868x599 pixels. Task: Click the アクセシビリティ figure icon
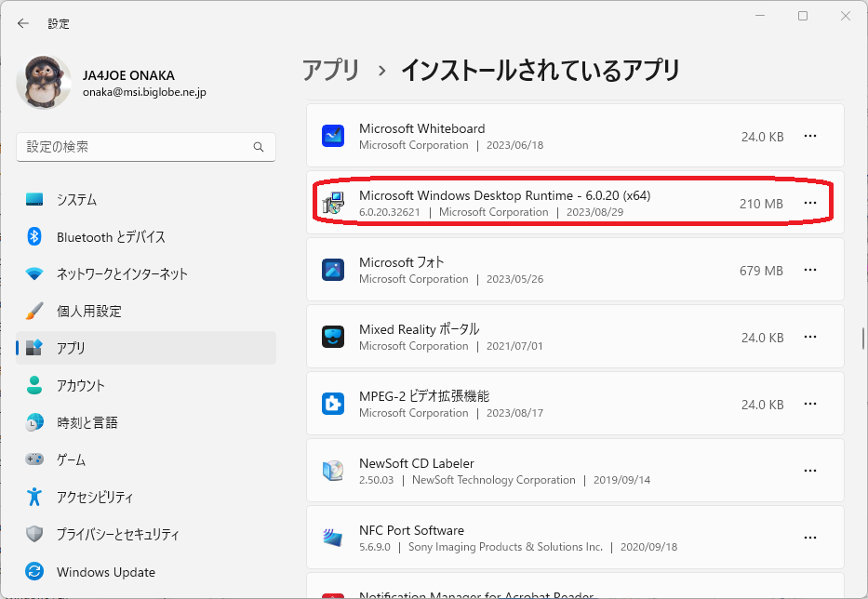click(34, 497)
